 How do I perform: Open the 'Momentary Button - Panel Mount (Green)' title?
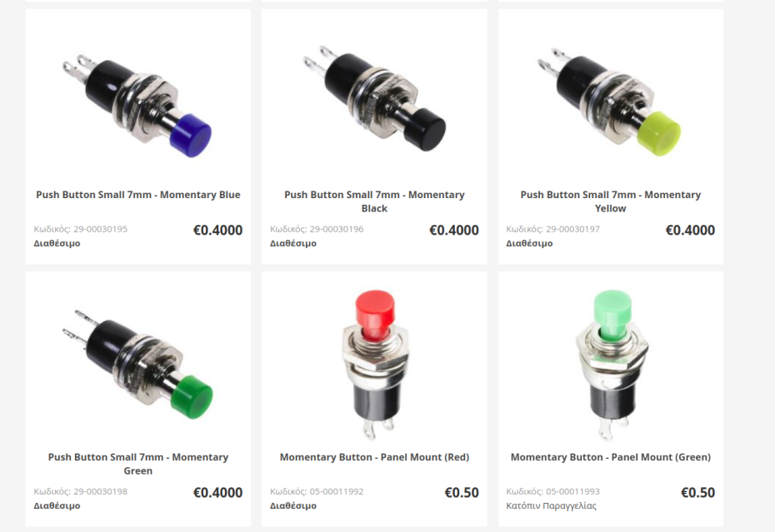click(610, 457)
